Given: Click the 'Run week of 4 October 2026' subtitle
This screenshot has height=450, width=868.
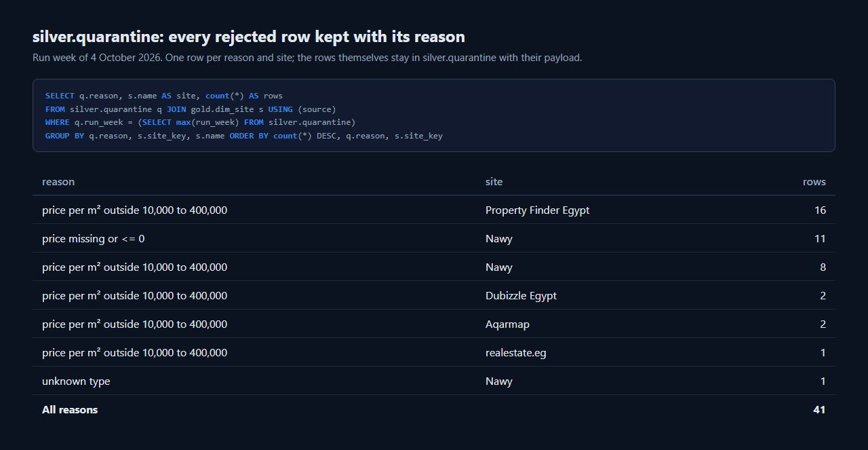Looking at the screenshot, I should pyautogui.click(x=307, y=58).
